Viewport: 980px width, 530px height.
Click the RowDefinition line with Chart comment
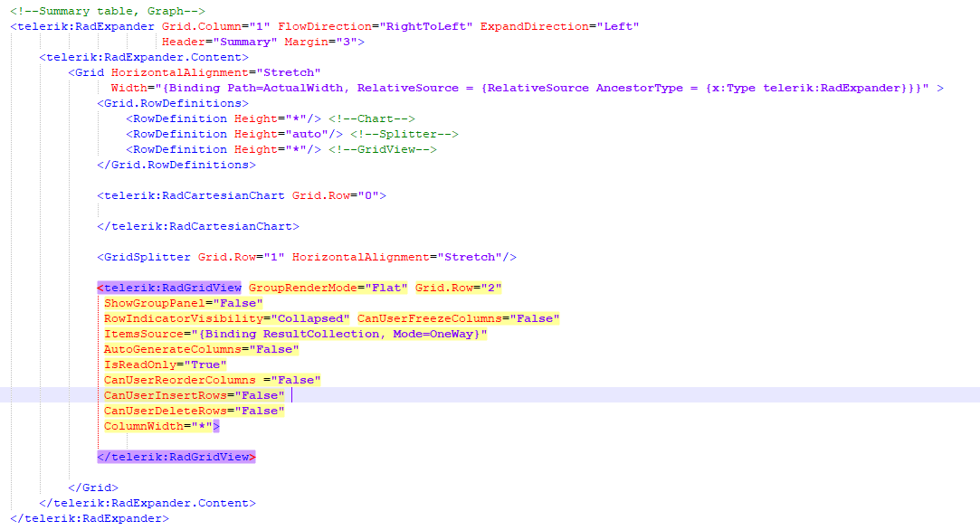pyautogui.click(x=271, y=118)
